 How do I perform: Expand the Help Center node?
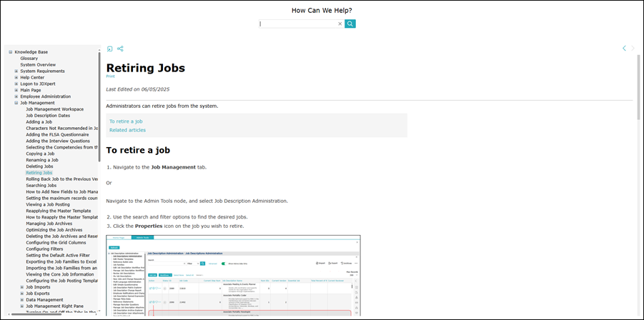pyautogui.click(x=16, y=78)
